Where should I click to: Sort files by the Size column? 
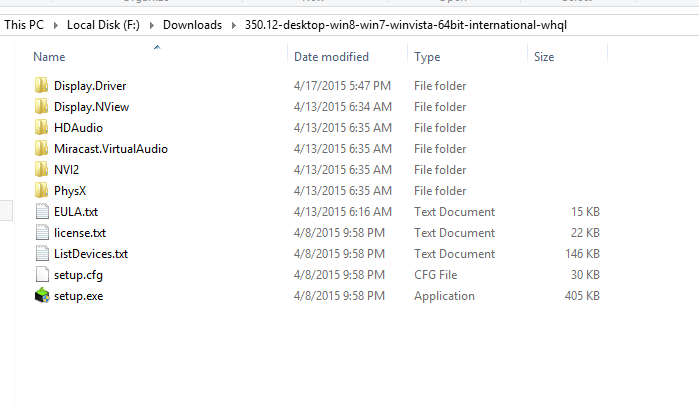click(544, 57)
